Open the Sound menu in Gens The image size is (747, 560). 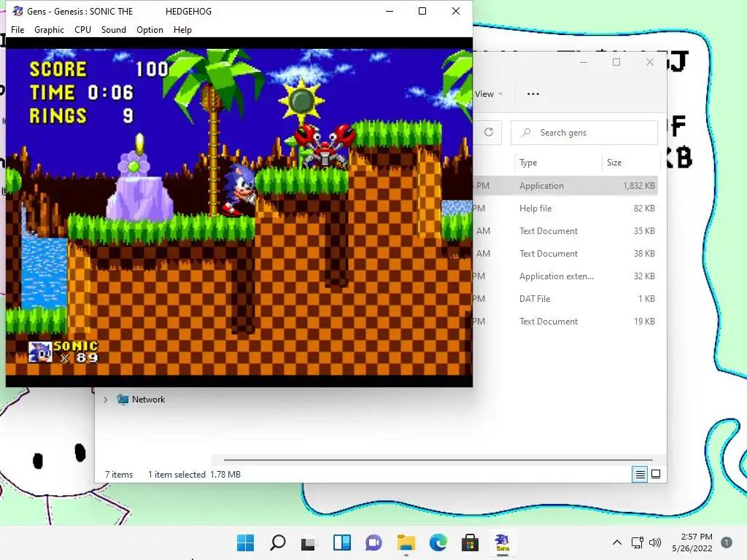point(113,29)
